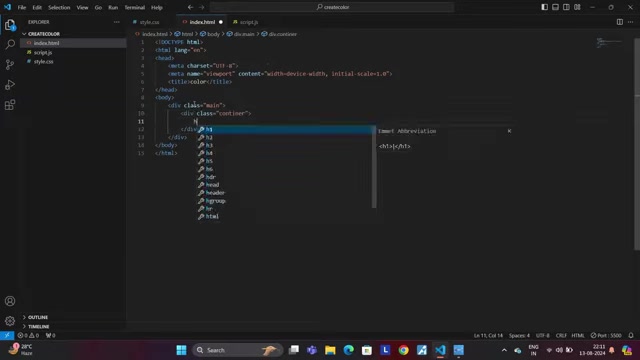
Task: Click the remote window status icon
Action: [7, 335]
